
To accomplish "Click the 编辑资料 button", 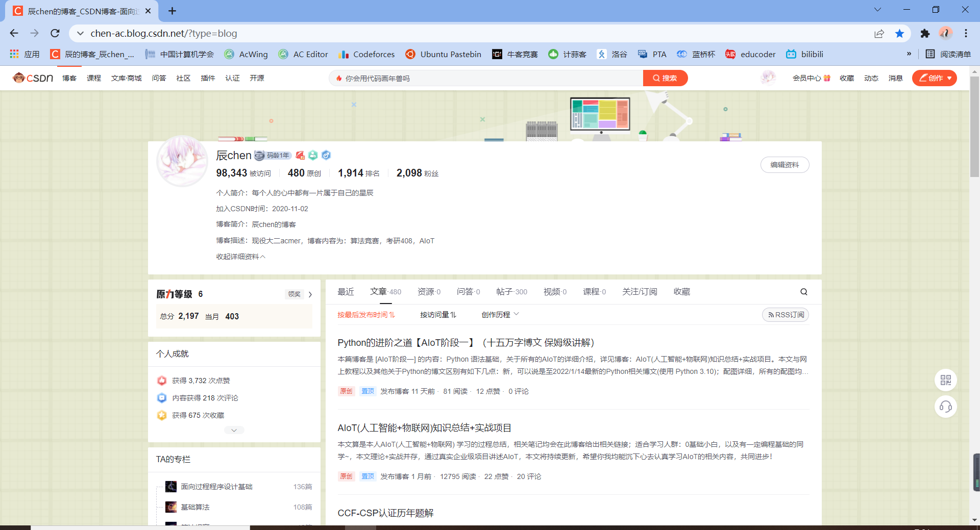I will (785, 165).
